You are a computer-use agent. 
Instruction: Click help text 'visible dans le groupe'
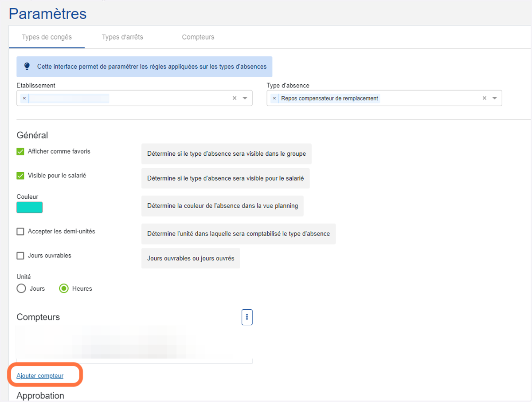(x=227, y=154)
